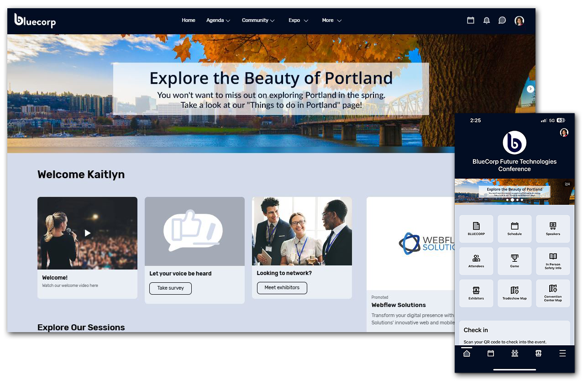Expand the Community dropdown
The image size is (588, 381).
258,20
